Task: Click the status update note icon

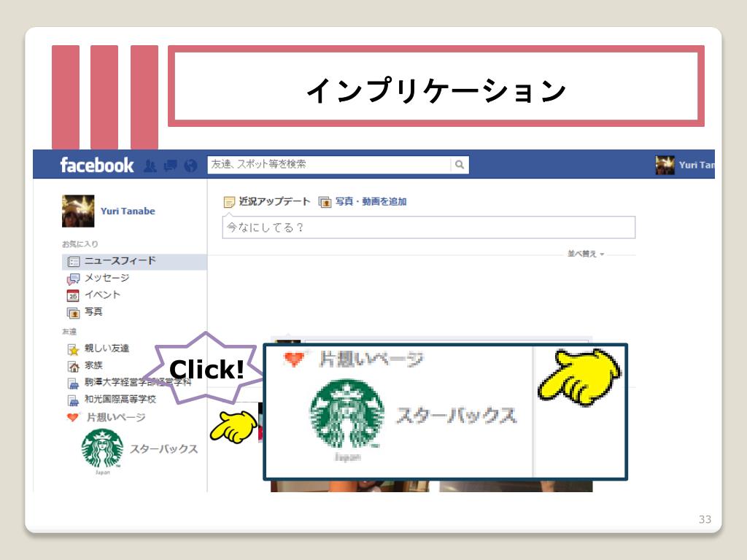Action: pyautogui.click(x=229, y=202)
